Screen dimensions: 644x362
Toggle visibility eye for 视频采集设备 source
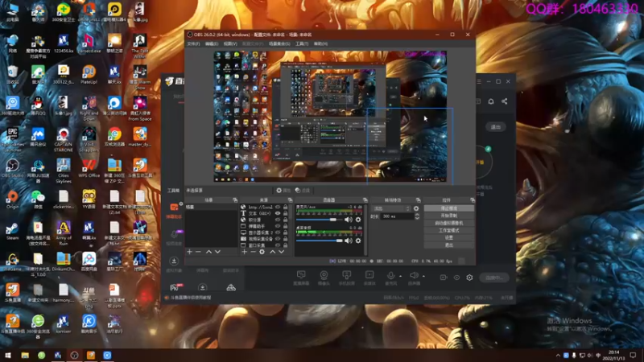tap(278, 239)
